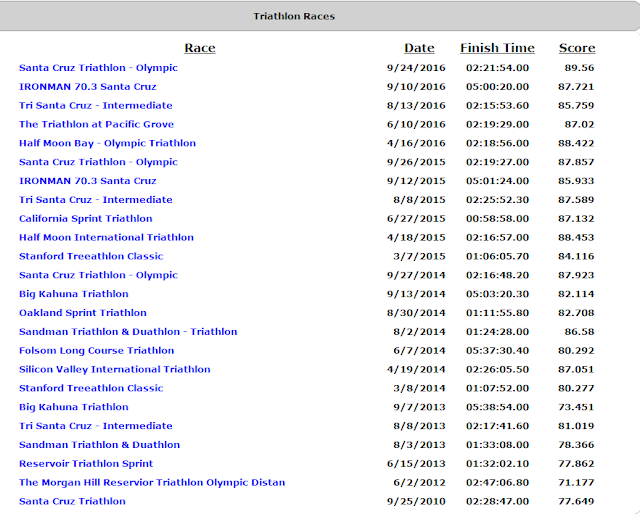Select the finish time 01:33:08.00
Image resolution: width=640 pixels, height=514 pixels.
click(x=497, y=445)
